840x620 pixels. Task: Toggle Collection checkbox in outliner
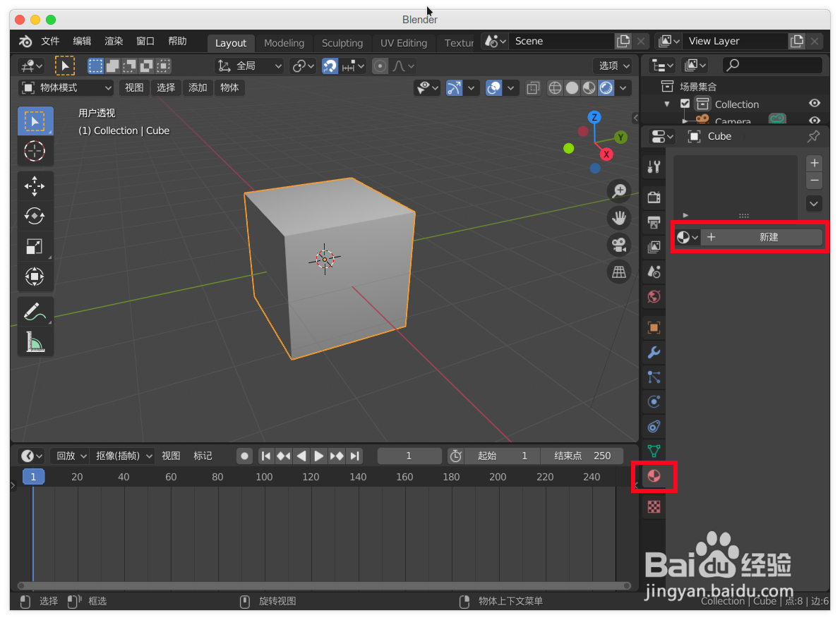pyautogui.click(x=685, y=104)
